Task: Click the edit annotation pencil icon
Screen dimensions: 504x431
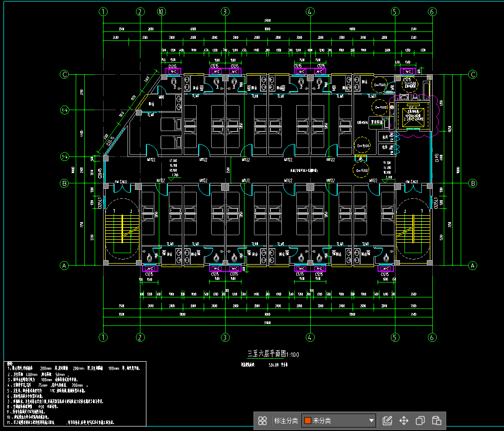Action: point(387,421)
